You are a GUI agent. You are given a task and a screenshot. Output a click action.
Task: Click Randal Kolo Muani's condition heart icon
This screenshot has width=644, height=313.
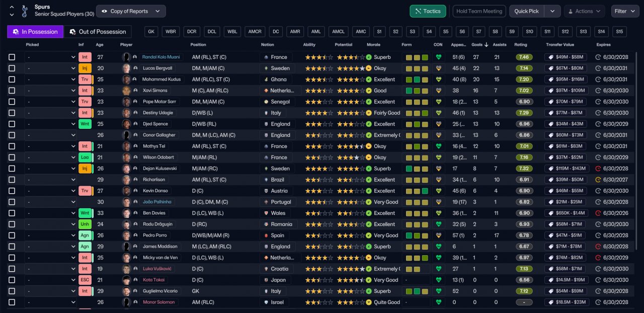click(439, 57)
